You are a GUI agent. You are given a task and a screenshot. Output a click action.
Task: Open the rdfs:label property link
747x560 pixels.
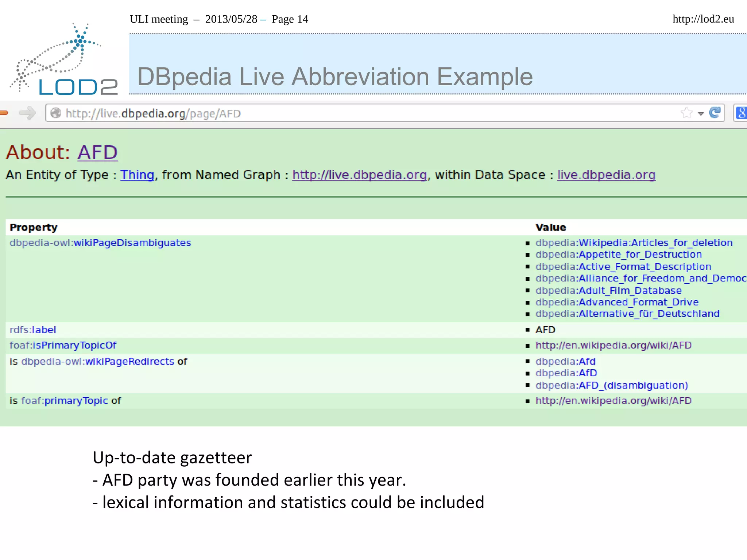click(33, 330)
